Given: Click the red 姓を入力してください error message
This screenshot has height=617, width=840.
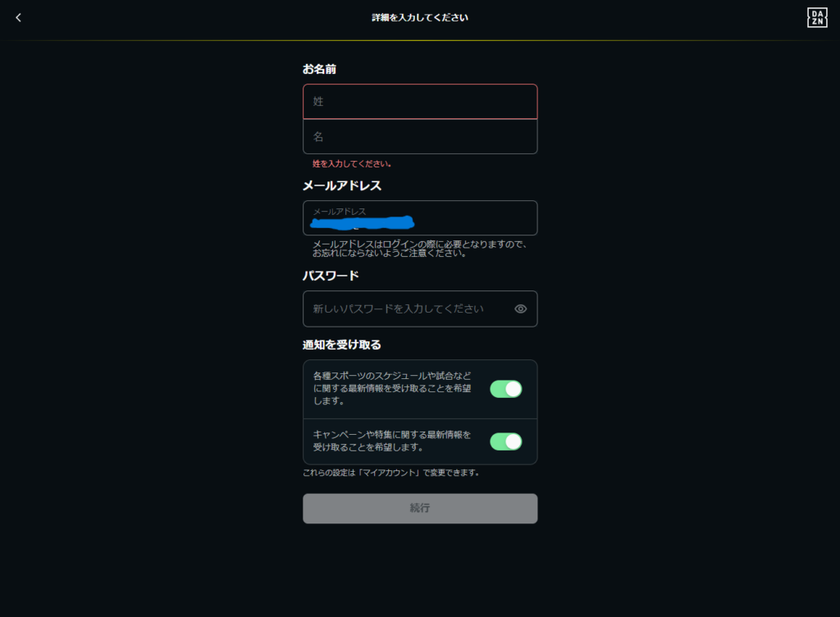Looking at the screenshot, I should pos(352,164).
